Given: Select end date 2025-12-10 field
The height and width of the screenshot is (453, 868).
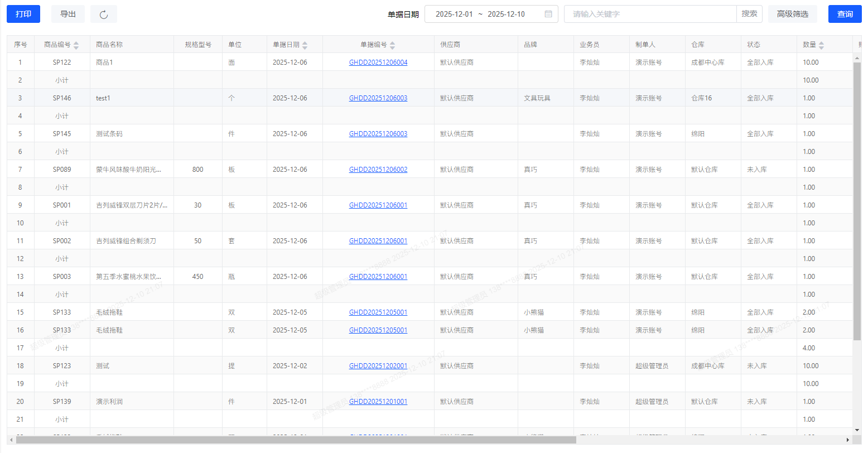Looking at the screenshot, I should [506, 15].
